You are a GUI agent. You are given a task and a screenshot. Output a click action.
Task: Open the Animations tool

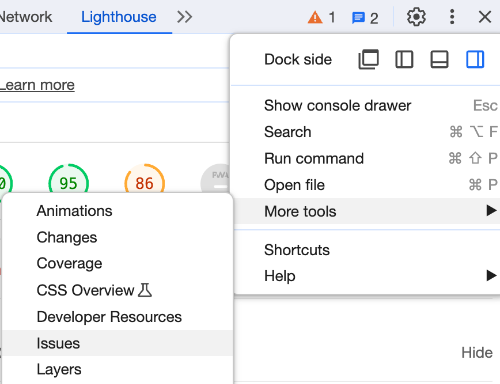coord(117,211)
